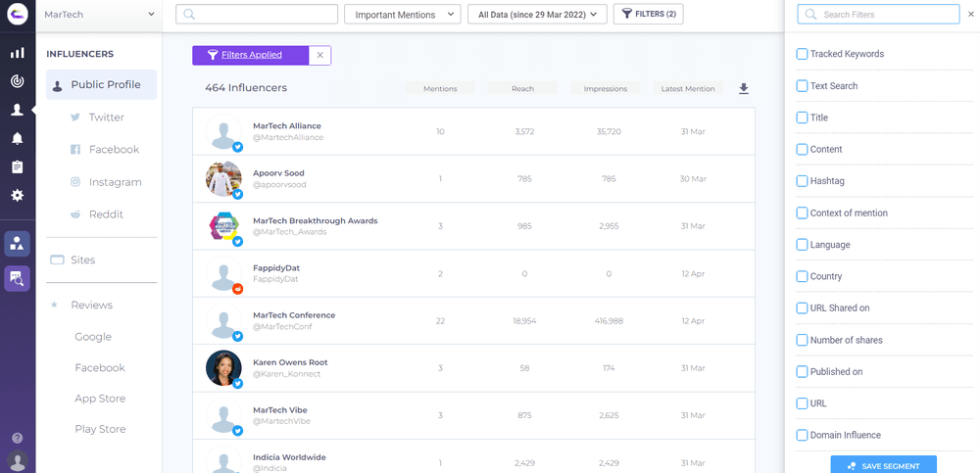This screenshot has width=980, height=473.
Task: Click the app logo at top left
Action: (18, 14)
